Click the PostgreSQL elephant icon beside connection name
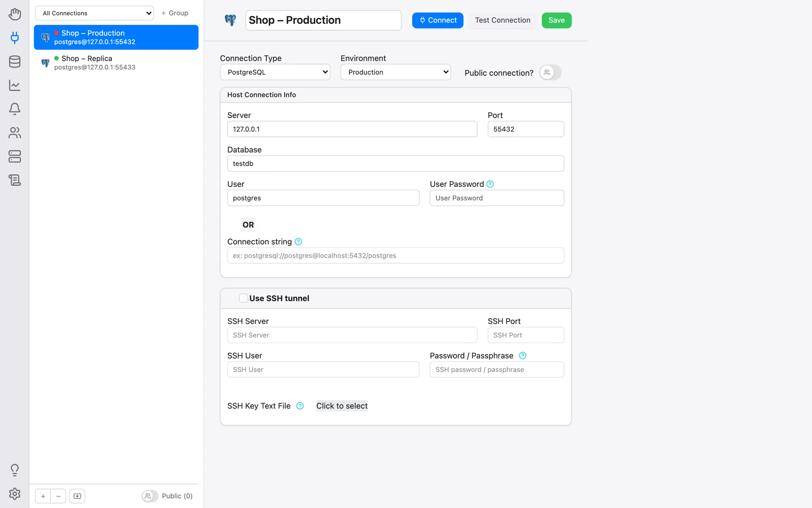Screen dimensions: 812x508 [230, 20]
